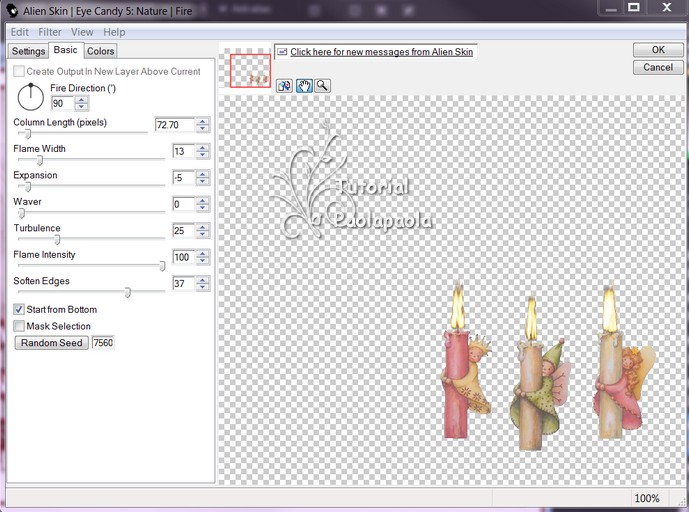Viewport: 689px width, 512px height.
Task: Click the Column Length slider handle
Action: pos(28,134)
